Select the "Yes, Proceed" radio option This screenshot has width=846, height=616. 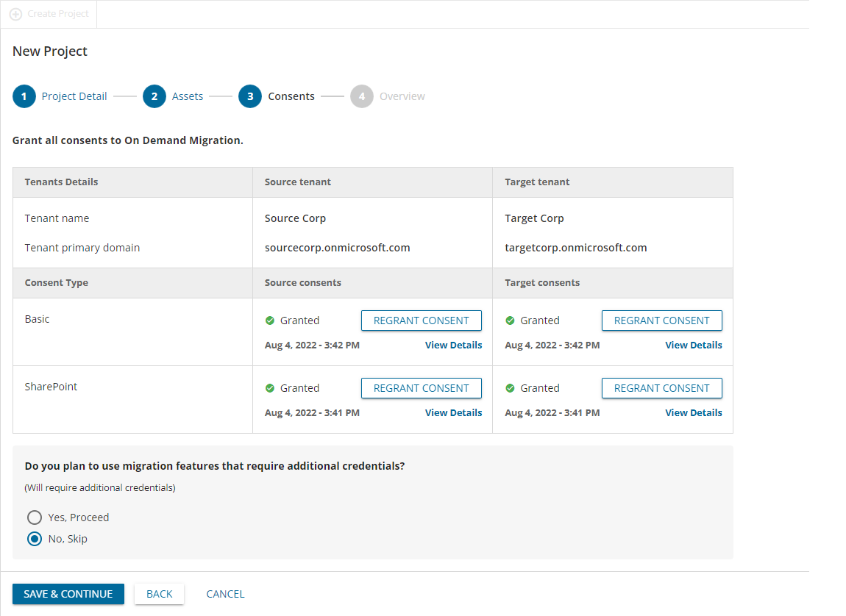click(x=35, y=517)
